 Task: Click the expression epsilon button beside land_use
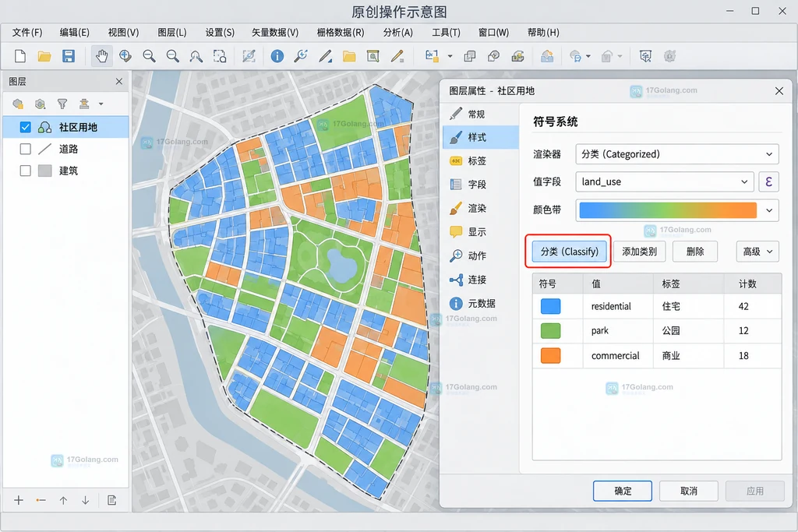[x=768, y=181]
